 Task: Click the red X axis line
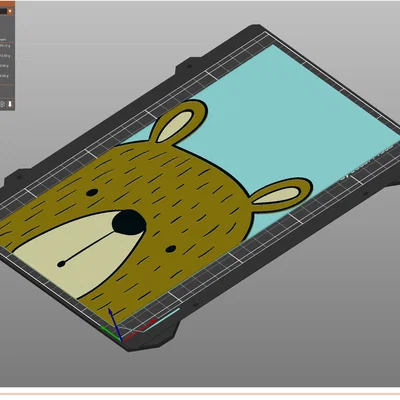[139, 331]
